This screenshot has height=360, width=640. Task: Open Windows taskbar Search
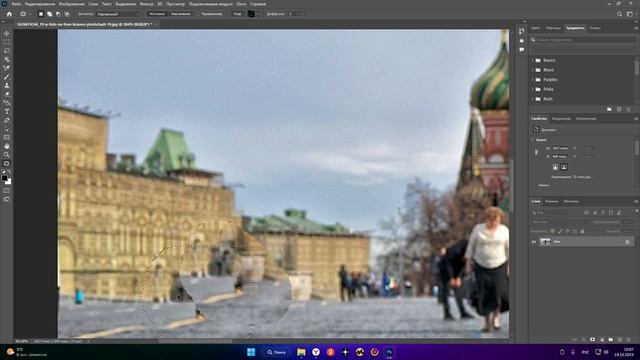[276, 352]
